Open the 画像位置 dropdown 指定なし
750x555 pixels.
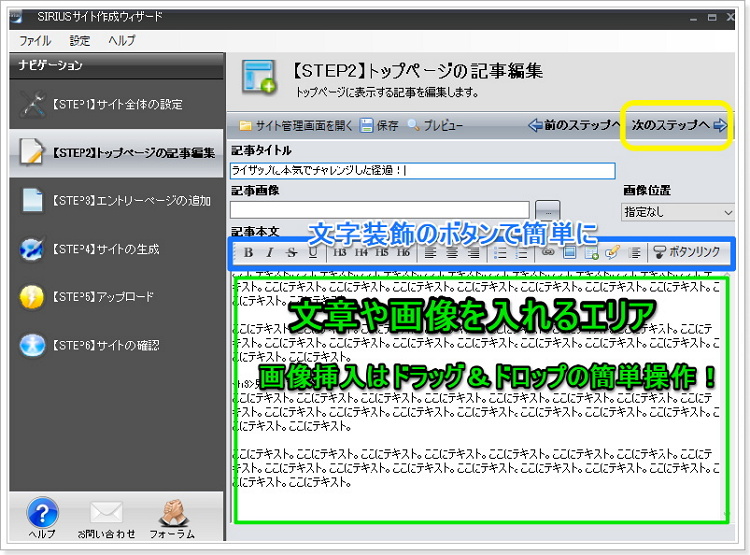click(678, 212)
